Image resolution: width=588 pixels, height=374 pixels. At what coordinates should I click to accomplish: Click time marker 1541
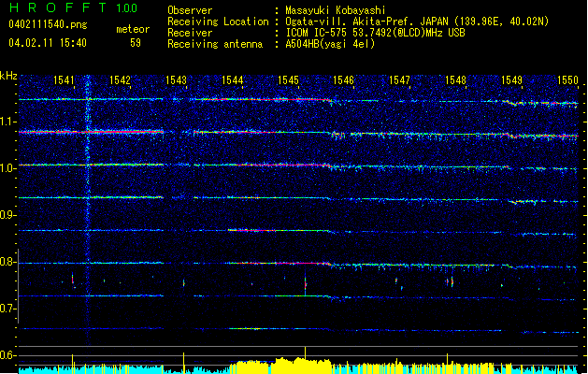64,79
